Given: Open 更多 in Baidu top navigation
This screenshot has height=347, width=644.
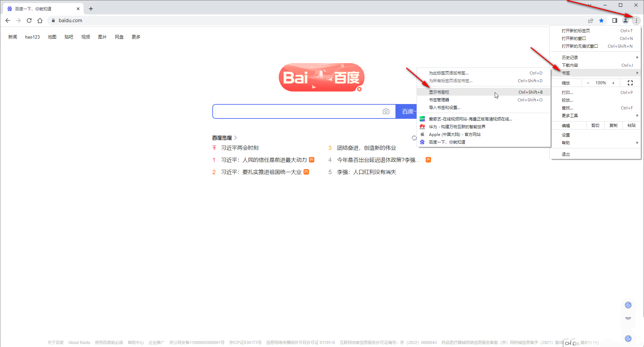Looking at the screenshot, I should pyautogui.click(x=136, y=37).
